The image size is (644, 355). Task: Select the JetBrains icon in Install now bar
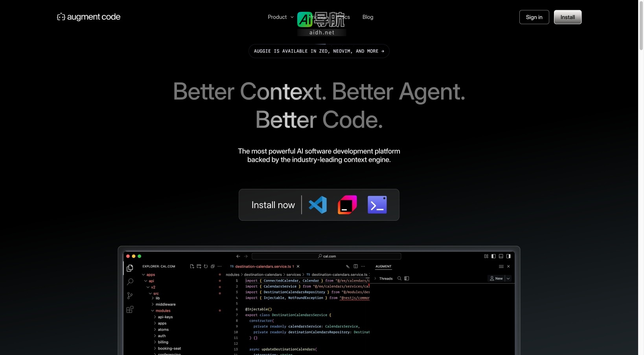click(347, 205)
